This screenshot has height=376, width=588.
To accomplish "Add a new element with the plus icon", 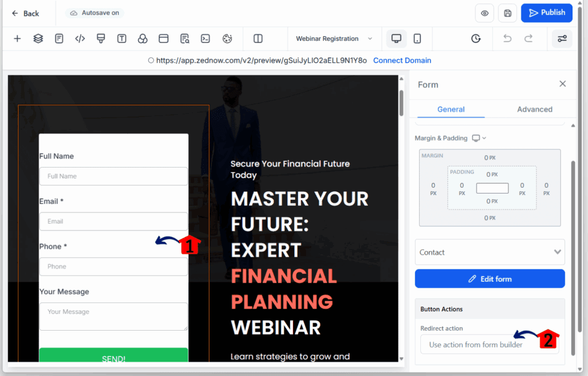I will pos(17,38).
